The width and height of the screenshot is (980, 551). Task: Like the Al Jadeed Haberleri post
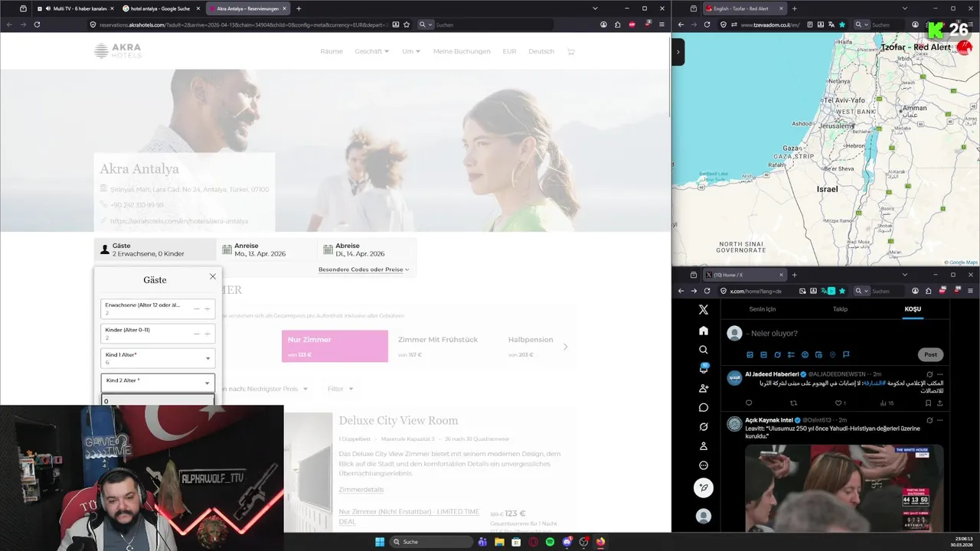[x=838, y=403]
